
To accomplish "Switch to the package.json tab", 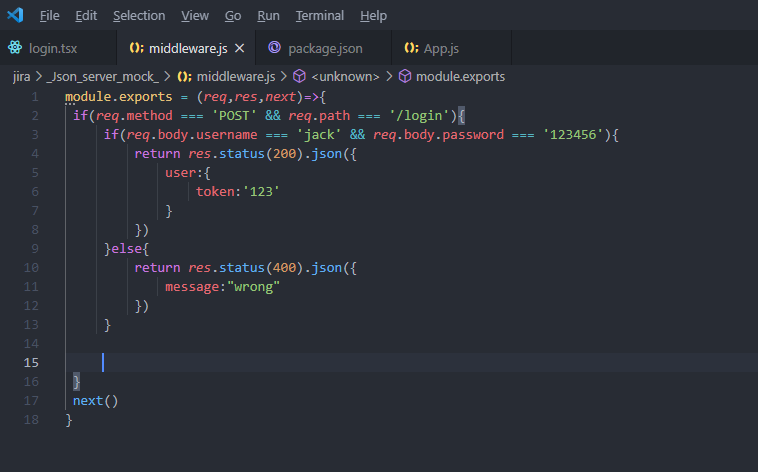I will [x=325, y=48].
